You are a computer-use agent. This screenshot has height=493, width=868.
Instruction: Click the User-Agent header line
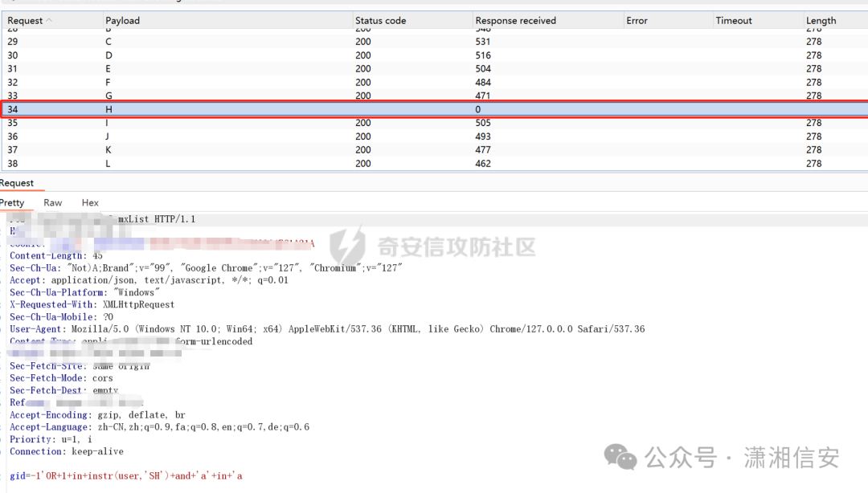click(x=327, y=328)
